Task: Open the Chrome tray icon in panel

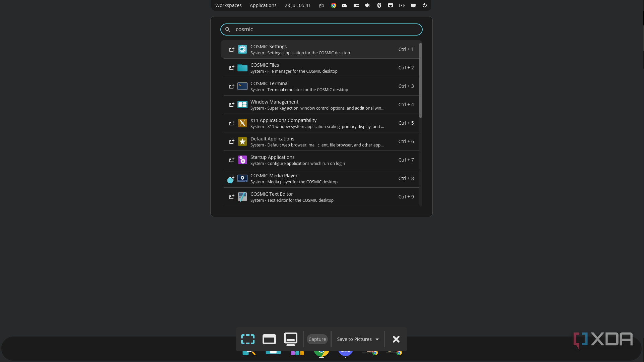Action: coord(334,5)
